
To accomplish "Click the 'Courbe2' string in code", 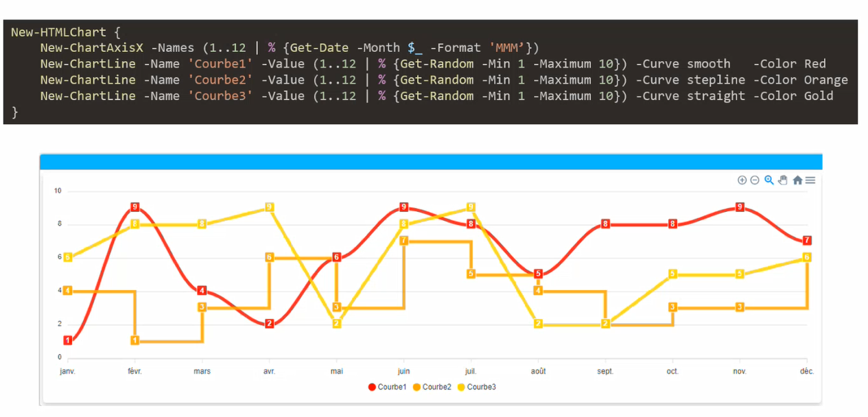I will [x=220, y=80].
